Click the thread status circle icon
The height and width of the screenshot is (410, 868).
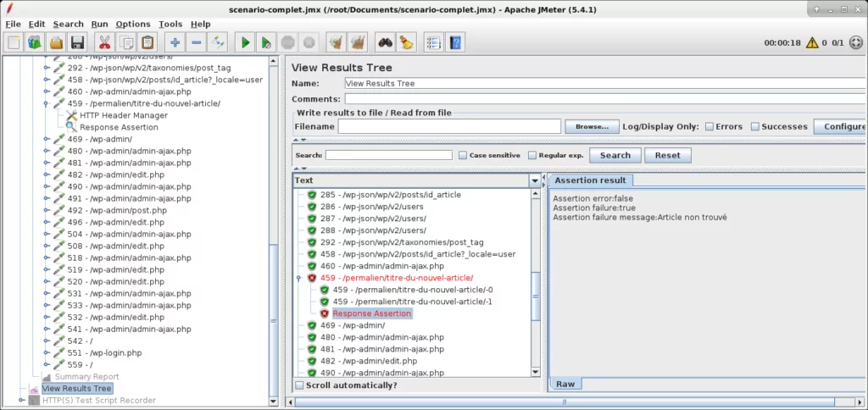pyautogui.click(x=855, y=42)
